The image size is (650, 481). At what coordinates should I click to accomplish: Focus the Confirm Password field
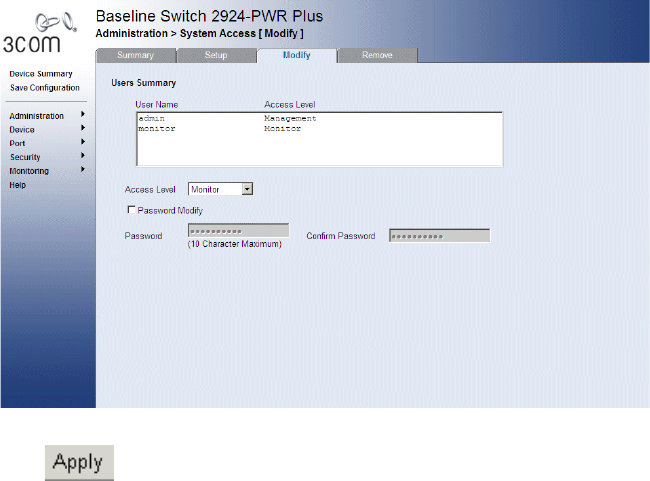coord(439,236)
